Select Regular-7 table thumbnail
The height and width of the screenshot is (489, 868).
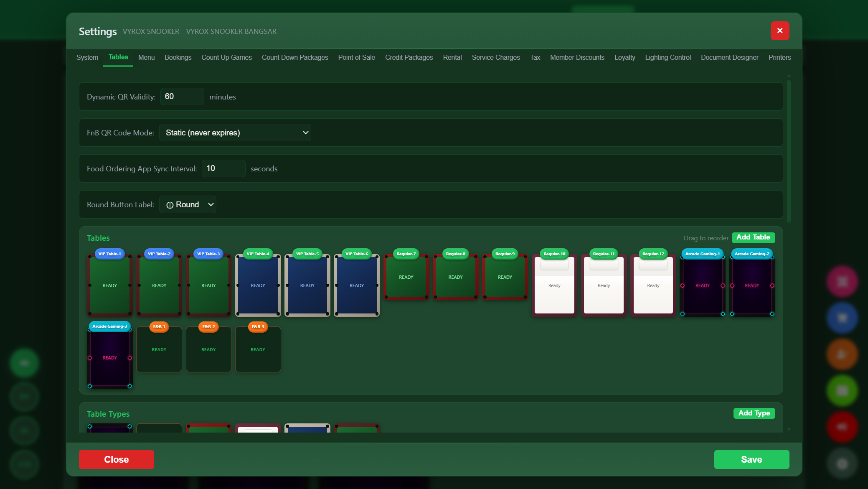pyautogui.click(x=406, y=275)
